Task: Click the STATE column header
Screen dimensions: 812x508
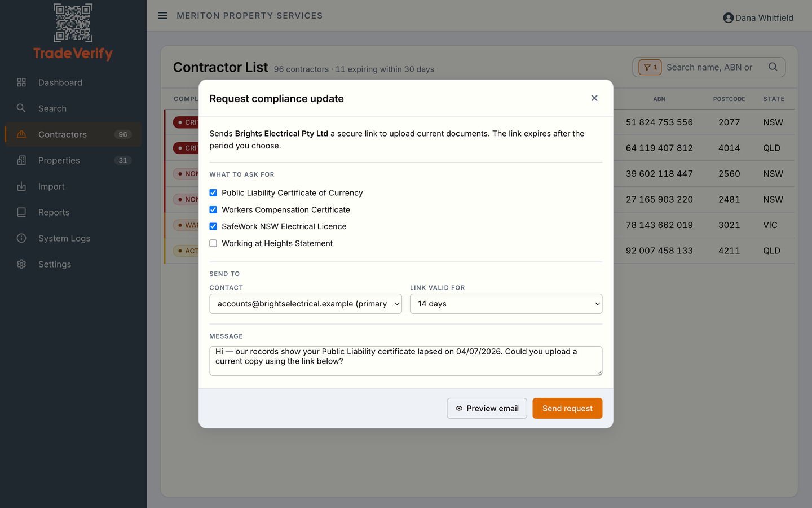Action: pos(774,99)
